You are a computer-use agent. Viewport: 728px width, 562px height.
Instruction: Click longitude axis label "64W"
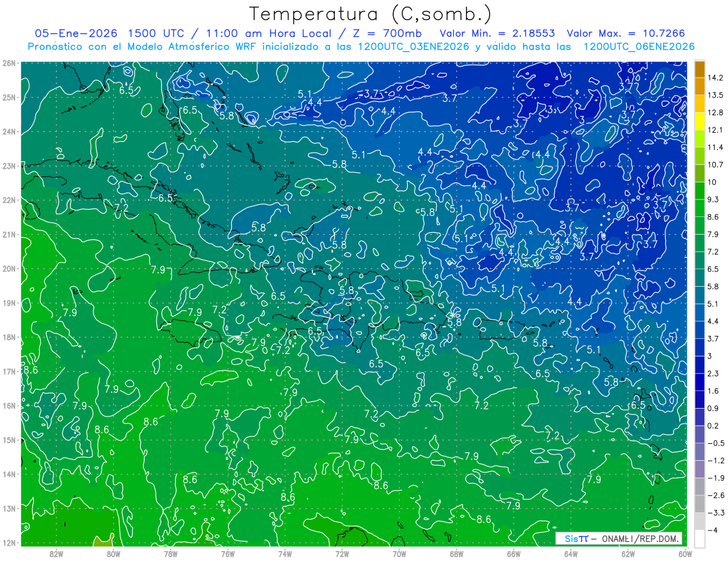(570, 554)
